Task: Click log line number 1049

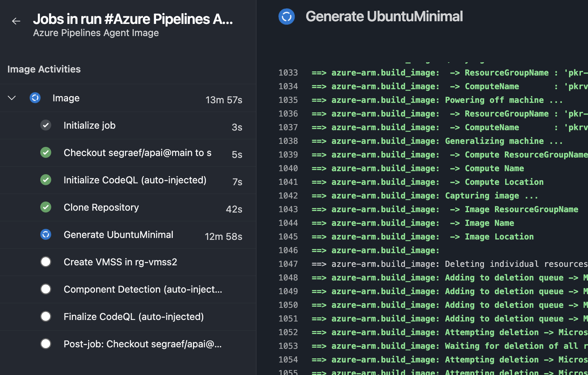Action: click(288, 291)
